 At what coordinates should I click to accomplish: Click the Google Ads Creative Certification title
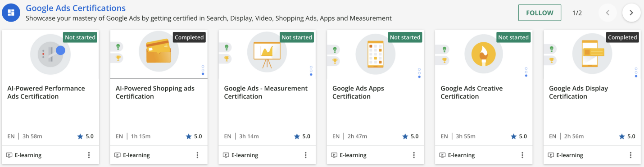[x=472, y=92]
